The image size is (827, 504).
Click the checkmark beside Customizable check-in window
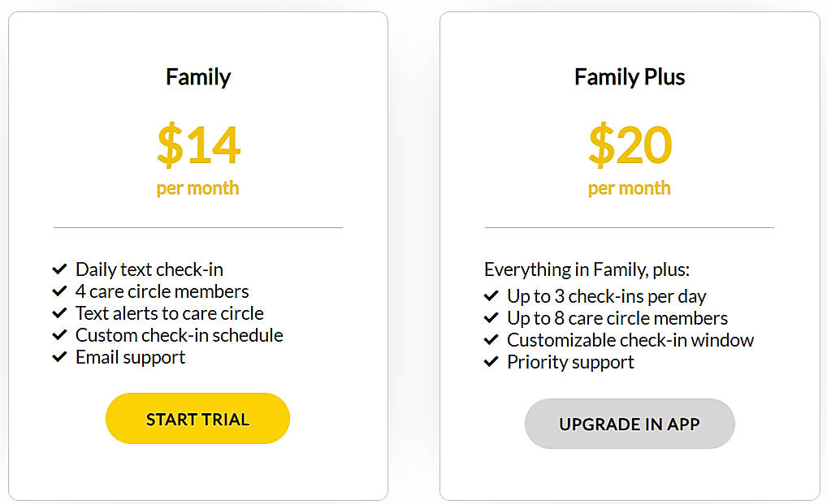491,339
